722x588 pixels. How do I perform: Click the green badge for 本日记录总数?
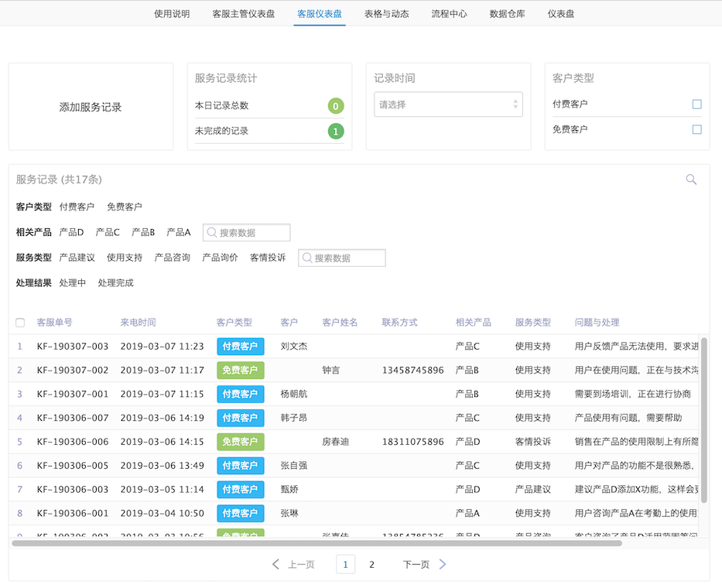pyautogui.click(x=336, y=106)
